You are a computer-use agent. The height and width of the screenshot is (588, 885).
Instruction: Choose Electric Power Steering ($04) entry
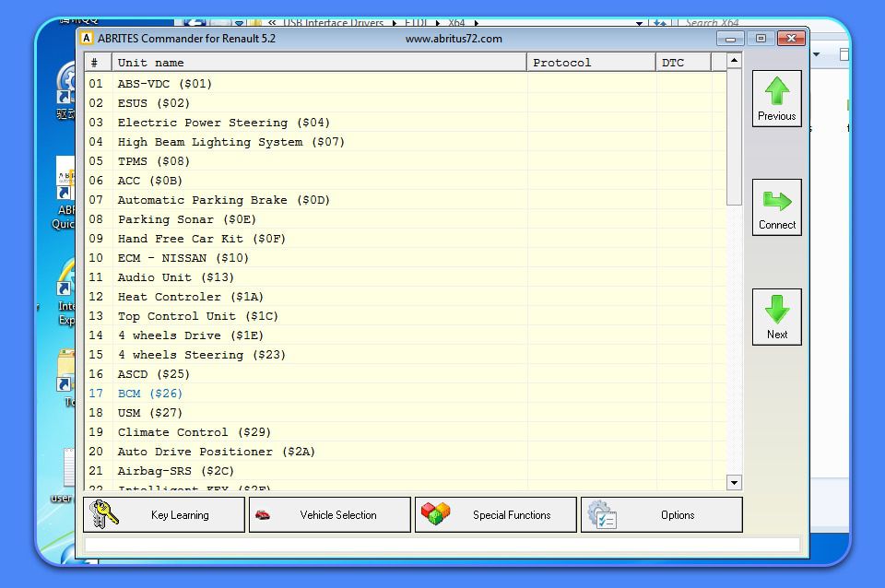pyautogui.click(x=223, y=123)
